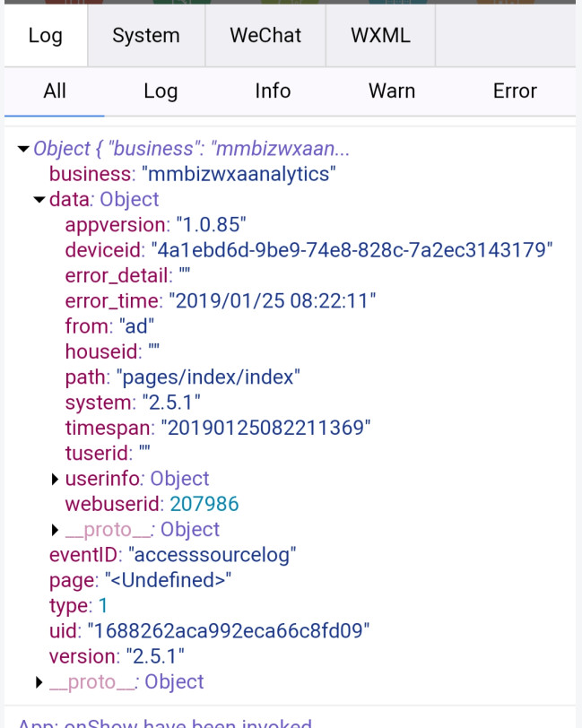The height and width of the screenshot is (728, 582).
Task: Collapse the root Object entry arrow
Action: (x=23, y=149)
